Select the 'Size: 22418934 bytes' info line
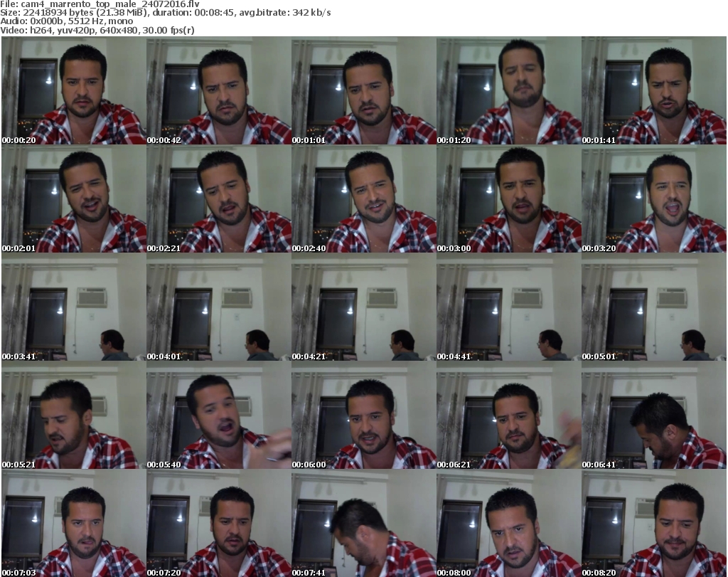This screenshot has height=577, width=728. coord(165,13)
